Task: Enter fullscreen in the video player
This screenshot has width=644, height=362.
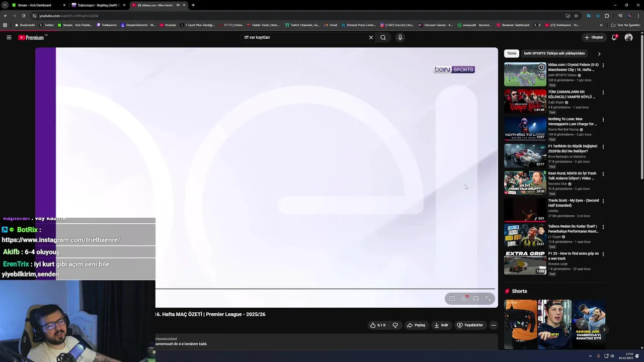Action: pos(488,299)
